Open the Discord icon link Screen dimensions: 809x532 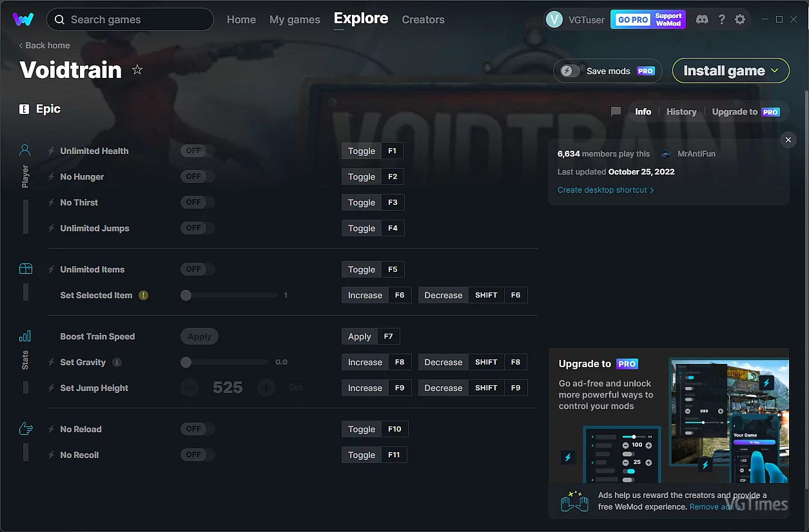coord(702,19)
